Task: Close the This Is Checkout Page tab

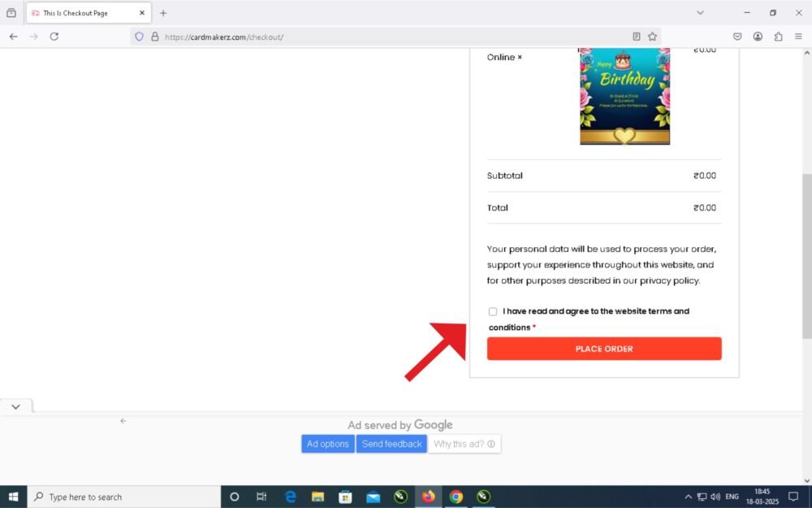Action: [x=141, y=13]
